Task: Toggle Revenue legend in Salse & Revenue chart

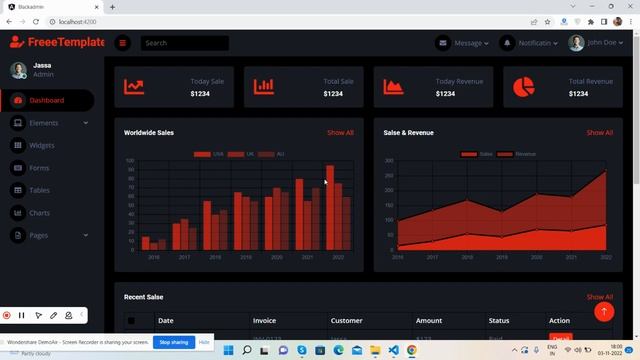Action: click(x=516, y=154)
